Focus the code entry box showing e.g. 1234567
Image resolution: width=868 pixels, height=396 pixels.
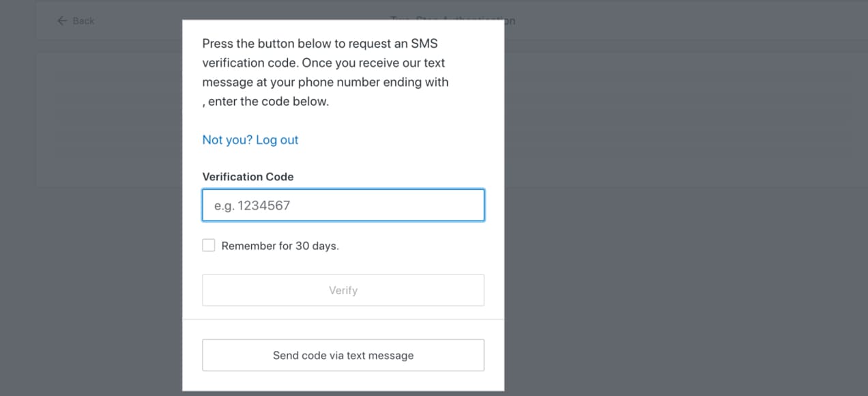click(x=343, y=205)
